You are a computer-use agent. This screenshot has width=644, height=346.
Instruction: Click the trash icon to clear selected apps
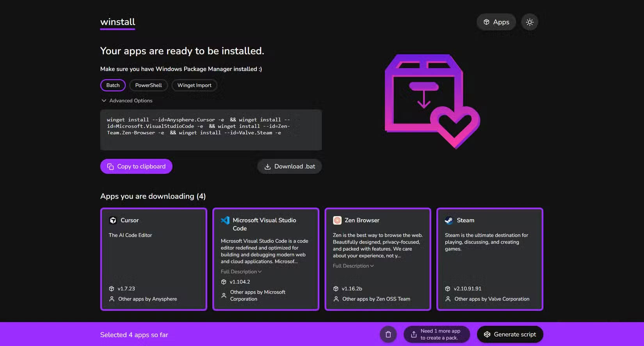pyautogui.click(x=388, y=334)
